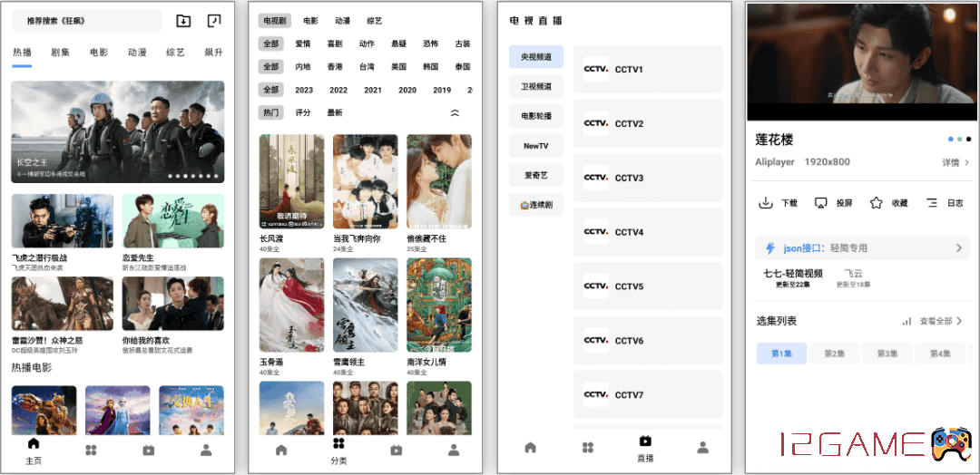Open category grid icon in first screen's nav
This screenshot has width=980, height=475.
(92, 450)
